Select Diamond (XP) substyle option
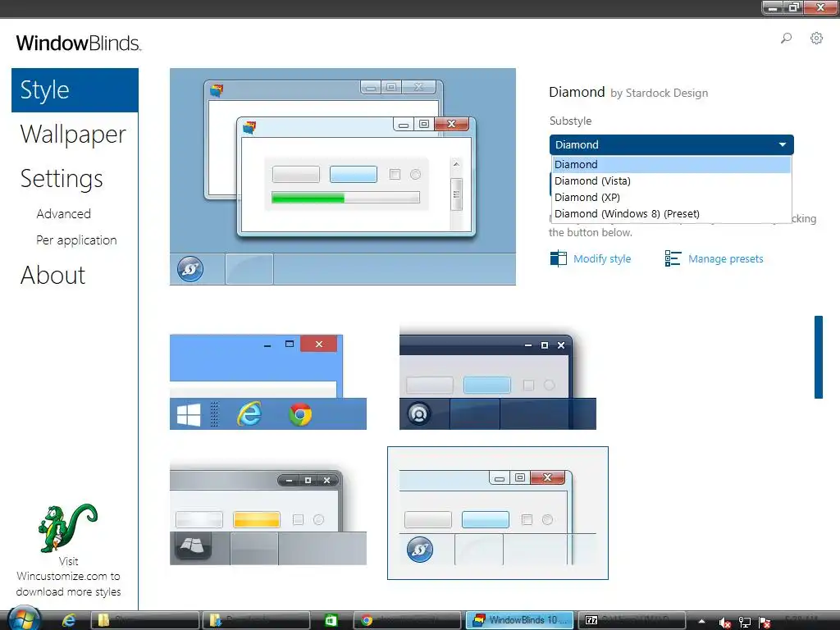 point(671,197)
